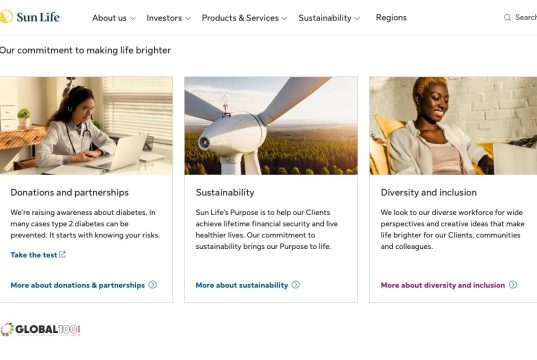Open the Investors navigation item
537x360 pixels.
(164, 18)
